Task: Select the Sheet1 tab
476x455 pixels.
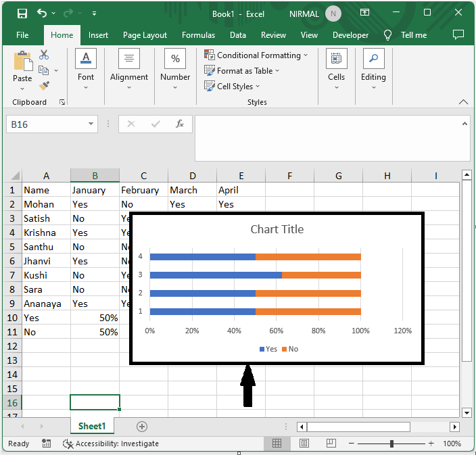Action: (92, 426)
